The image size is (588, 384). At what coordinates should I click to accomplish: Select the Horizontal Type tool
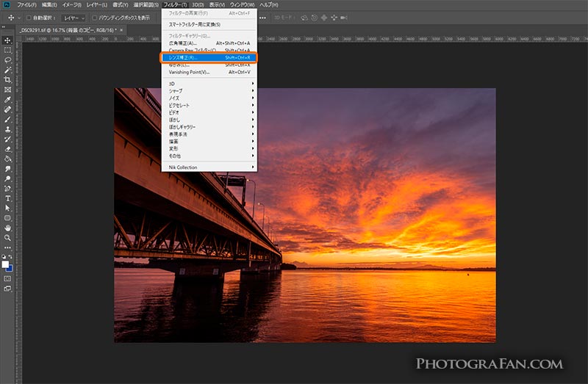[7, 198]
